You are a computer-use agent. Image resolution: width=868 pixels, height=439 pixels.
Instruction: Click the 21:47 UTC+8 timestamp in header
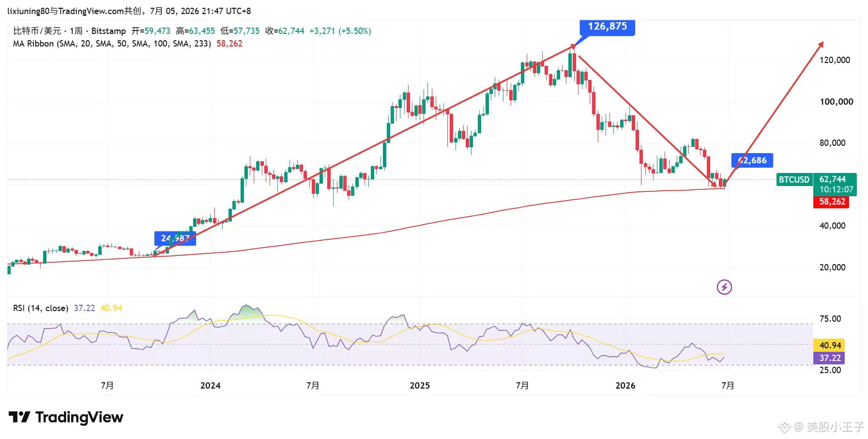tap(226, 11)
